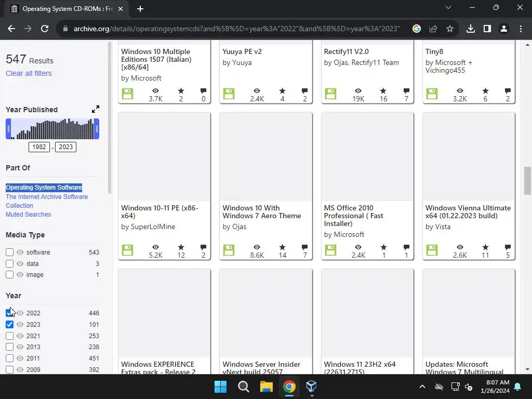Open Windows 11 23H2 x64 thumbnail
Image resolution: width=532 pixels, height=399 pixels.
[367, 313]
